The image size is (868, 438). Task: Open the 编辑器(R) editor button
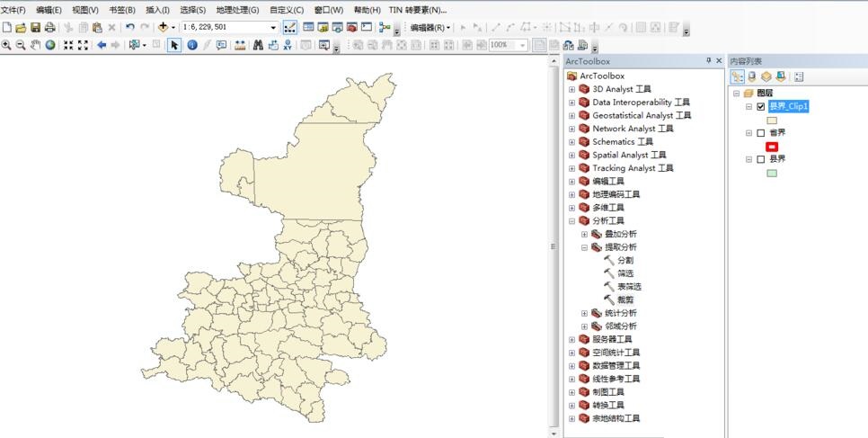[430, 28]
